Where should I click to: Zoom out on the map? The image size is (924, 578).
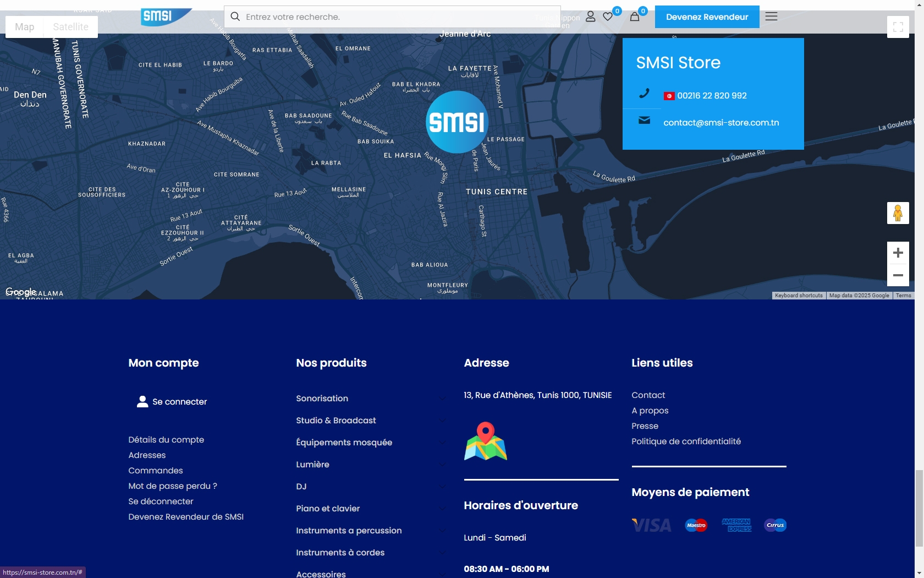pyautogui.click(x=898, y=275)
